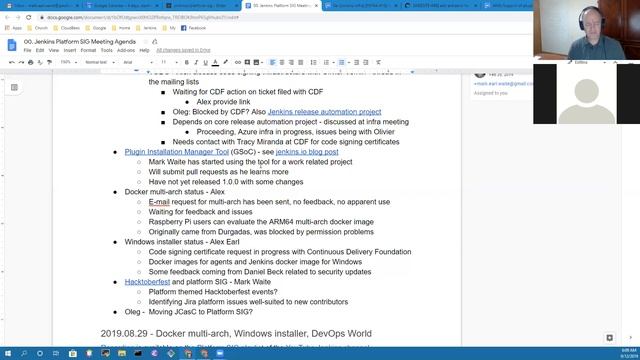Go back in the browser

pyautogui.click(x=7, y=18)
